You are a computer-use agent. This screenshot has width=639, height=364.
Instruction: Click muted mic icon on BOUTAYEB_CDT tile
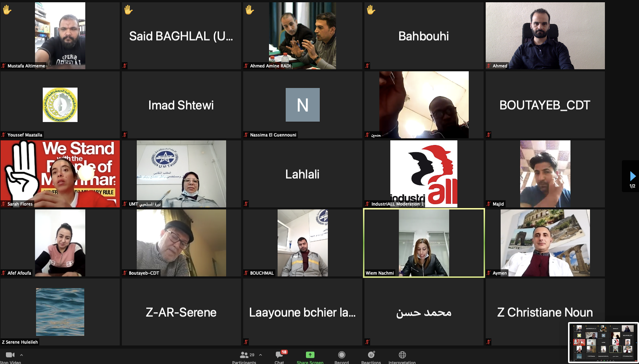[x=488, y=135]
